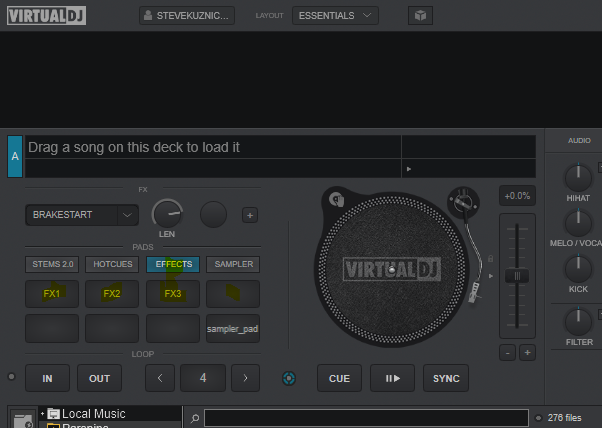Click the FILTER knob
Screen dimensions: 602x428
click(578, 322)
